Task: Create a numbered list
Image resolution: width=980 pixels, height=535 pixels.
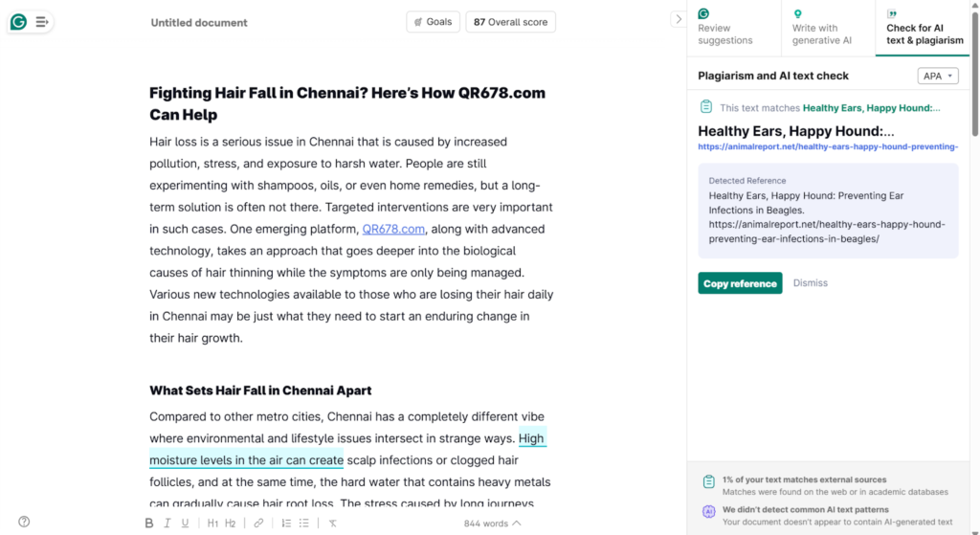Action: point(286,524)
